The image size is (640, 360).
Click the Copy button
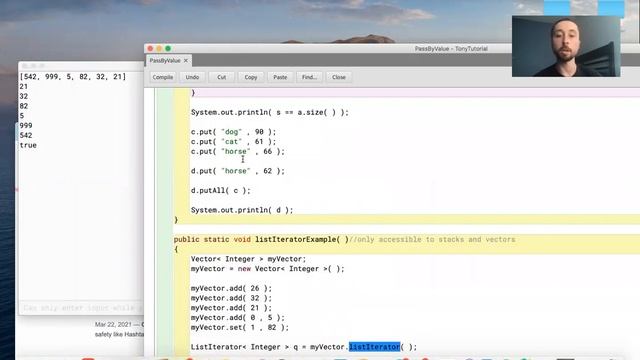point(251,77)
